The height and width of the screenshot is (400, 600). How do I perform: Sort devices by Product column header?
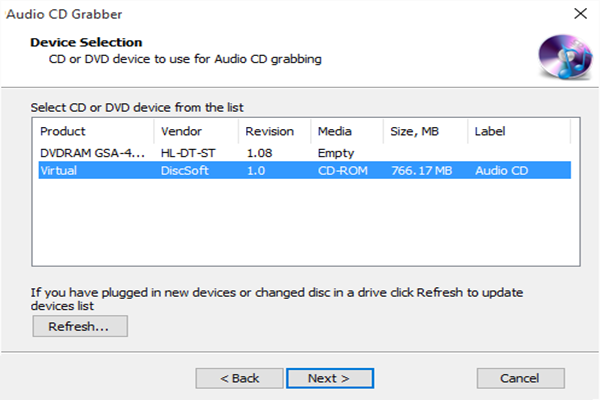94,131
